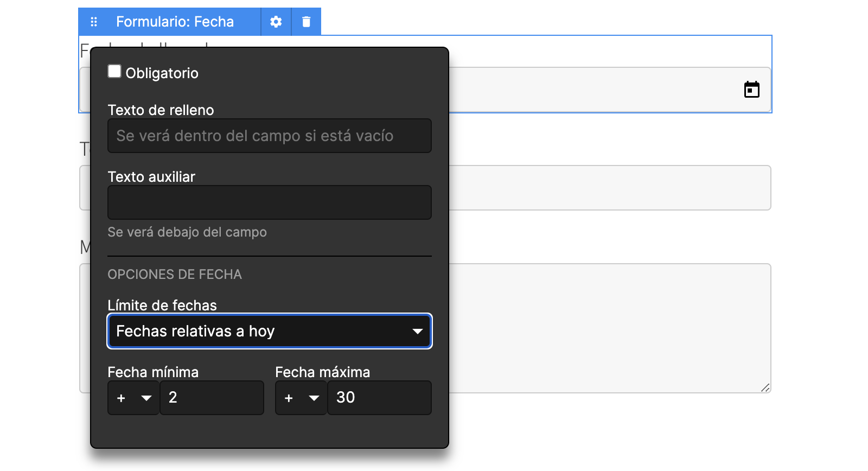Image resolution: width=868 pixels, height=471 pixels.
Task: Open the Fecha máxima sign dropdown
Action: point(301,398)
